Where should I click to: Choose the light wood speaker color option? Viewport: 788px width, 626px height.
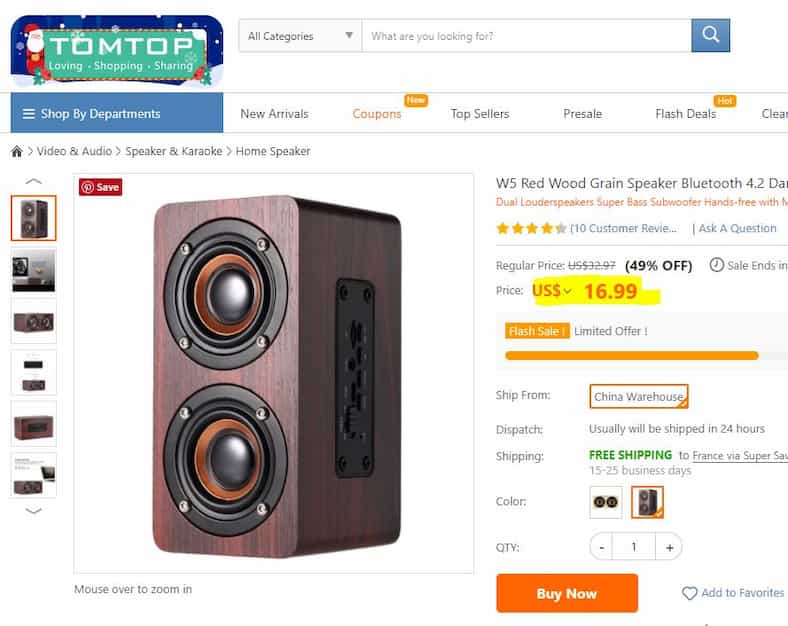click(606, 502)
